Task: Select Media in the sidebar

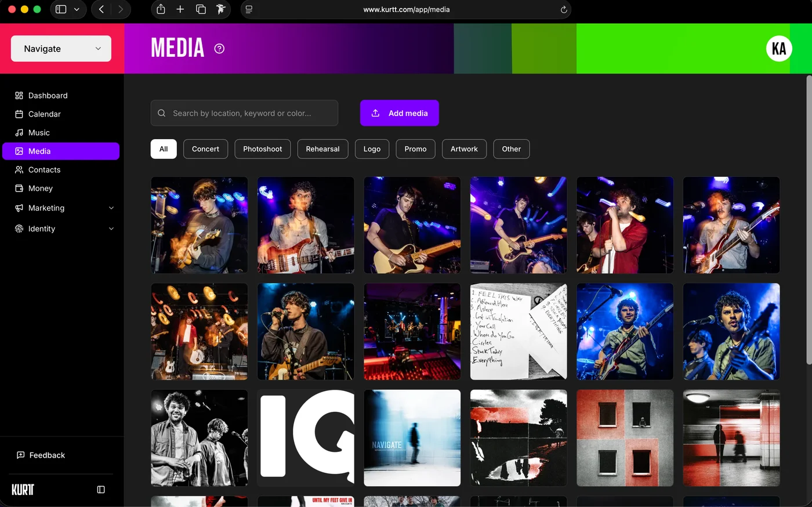Action: (61, 151)
